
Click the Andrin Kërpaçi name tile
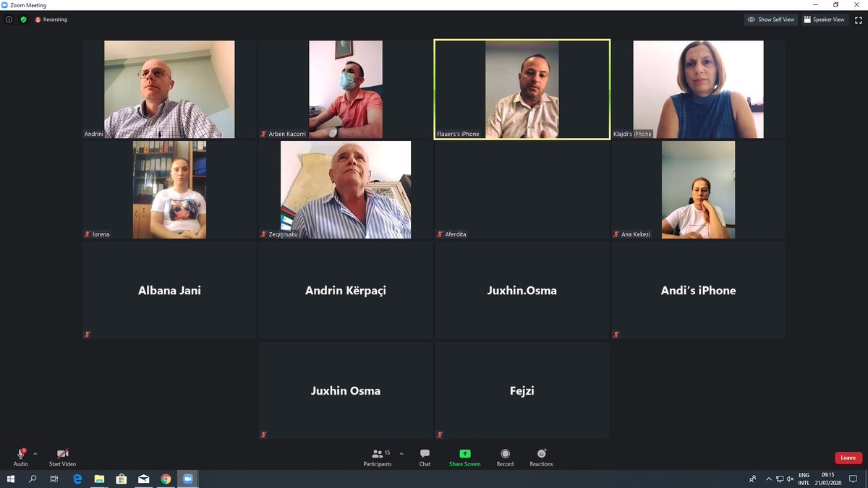tap(346, 290)
